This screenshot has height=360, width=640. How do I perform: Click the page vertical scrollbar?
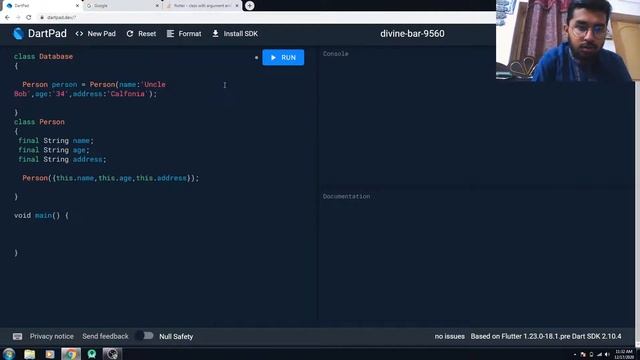tap(637, 212)
